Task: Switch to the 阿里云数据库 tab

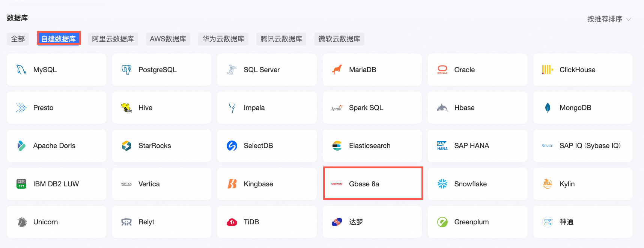Action: pos(113,39)
